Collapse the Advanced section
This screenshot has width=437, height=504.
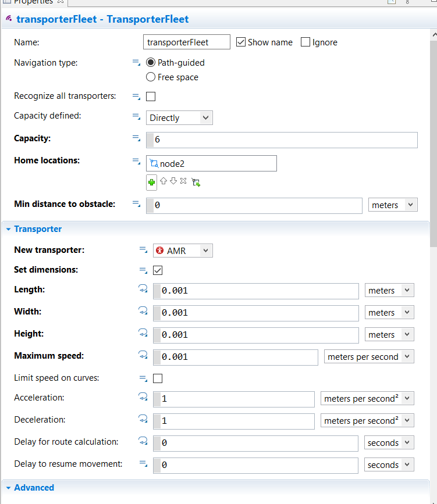(x=8, y=488)
